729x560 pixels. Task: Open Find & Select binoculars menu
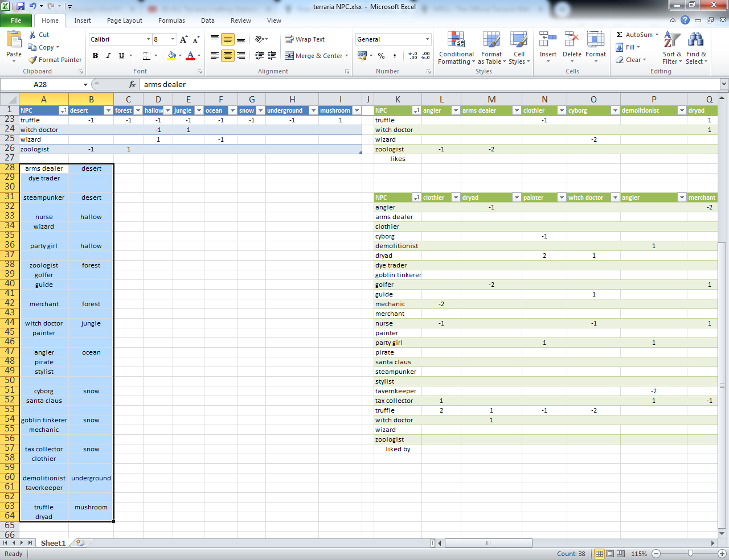(696, 48)
